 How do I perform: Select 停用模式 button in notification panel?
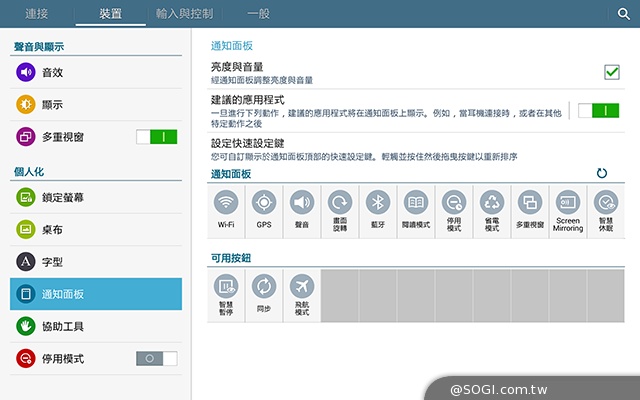pyautogui.click(x=454, y=211)
